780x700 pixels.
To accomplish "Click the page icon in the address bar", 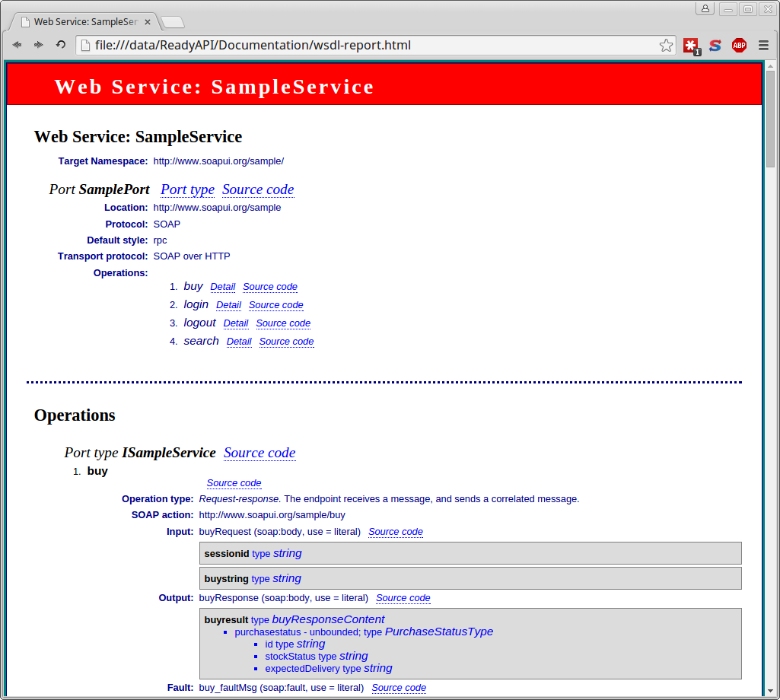I will tap(84, 45).
